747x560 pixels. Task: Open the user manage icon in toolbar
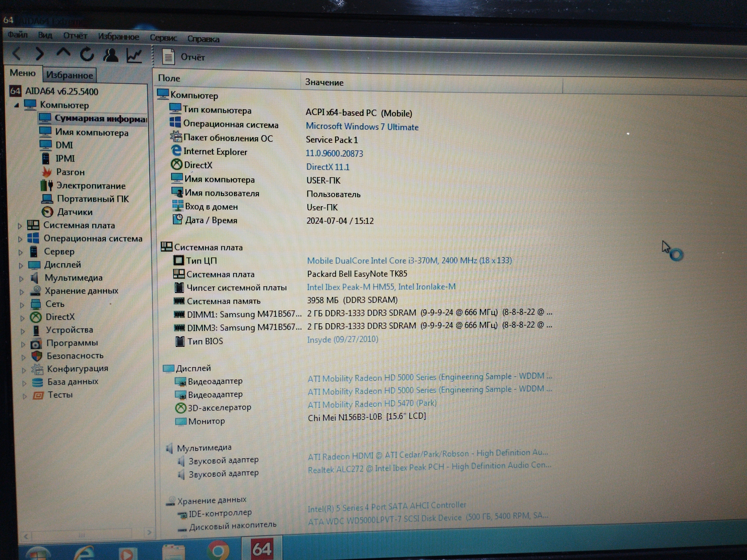(x=110, y=55)
